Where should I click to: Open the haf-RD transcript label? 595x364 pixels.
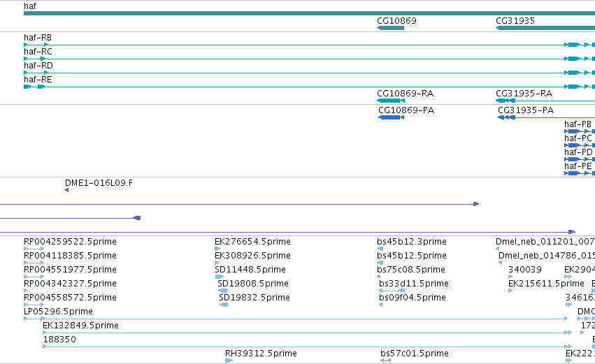[38, 66]
